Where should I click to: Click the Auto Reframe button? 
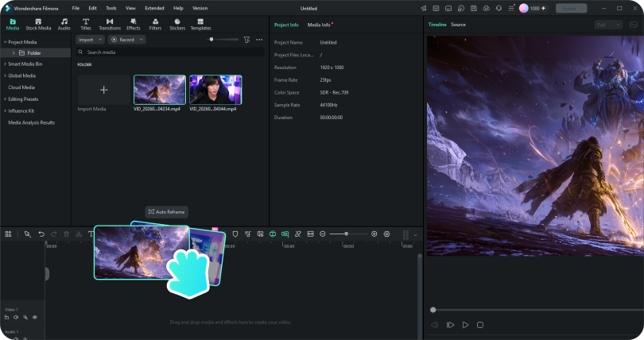[x=167, y=211]
